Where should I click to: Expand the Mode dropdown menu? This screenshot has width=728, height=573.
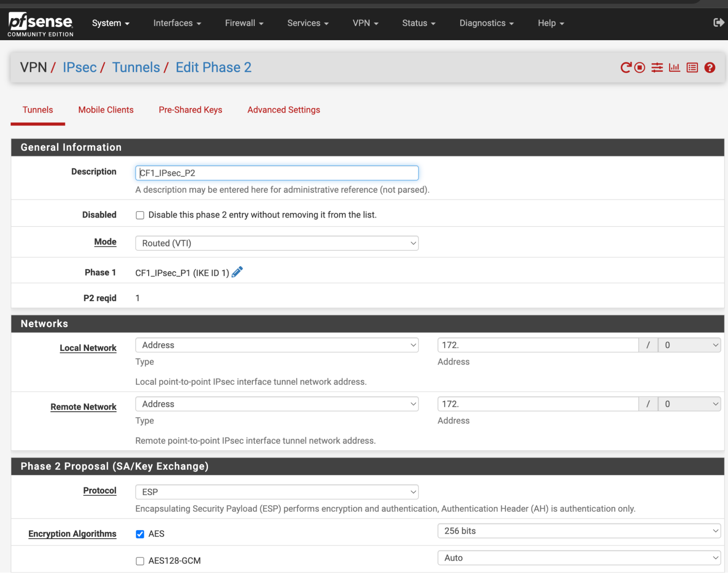pos(276,243)
